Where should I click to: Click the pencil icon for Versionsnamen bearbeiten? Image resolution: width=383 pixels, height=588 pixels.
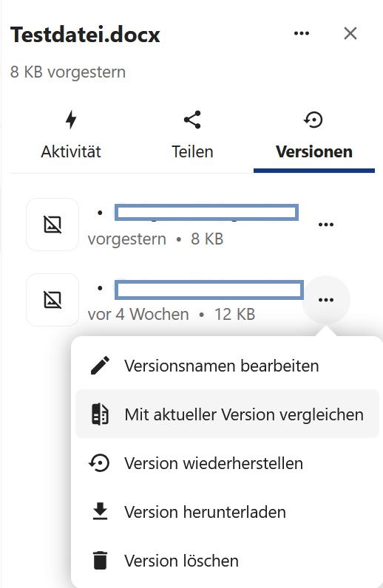coord(101,366)
